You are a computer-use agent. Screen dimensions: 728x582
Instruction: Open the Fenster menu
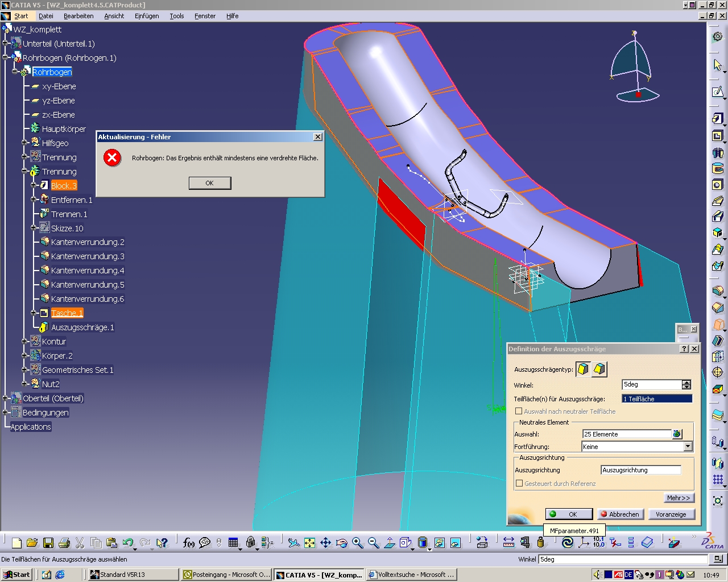[x=205, y=16]
